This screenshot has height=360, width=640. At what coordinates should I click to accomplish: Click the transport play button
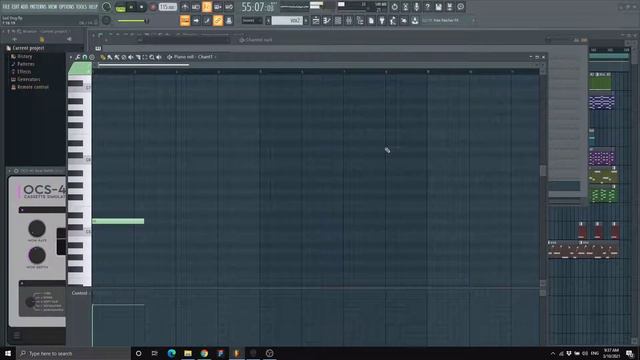(131, 7)
